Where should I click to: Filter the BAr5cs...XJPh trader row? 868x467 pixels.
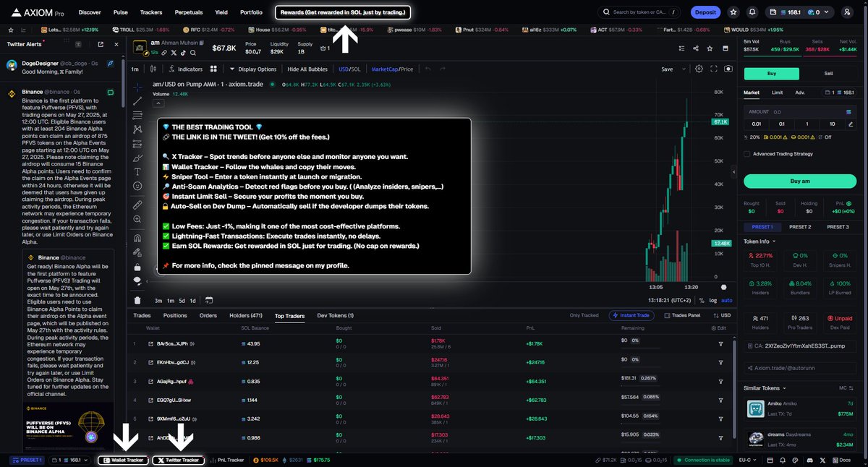[x=720, y=343]
